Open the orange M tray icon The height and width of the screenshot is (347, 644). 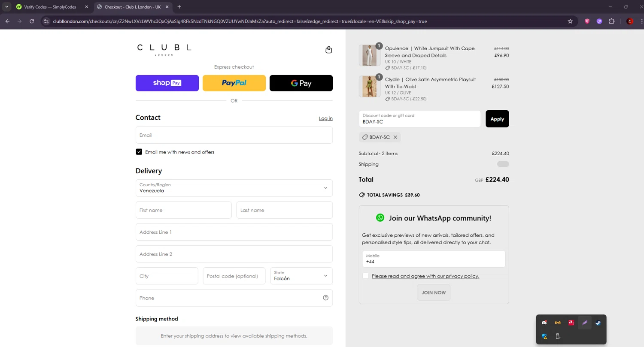click(558, 323)
